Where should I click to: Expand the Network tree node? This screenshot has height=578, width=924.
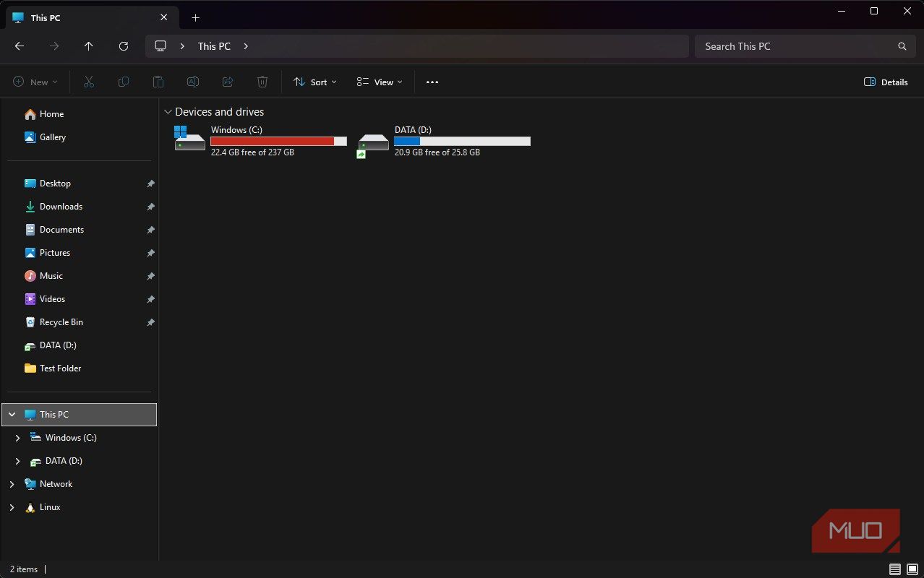[12, 484]
